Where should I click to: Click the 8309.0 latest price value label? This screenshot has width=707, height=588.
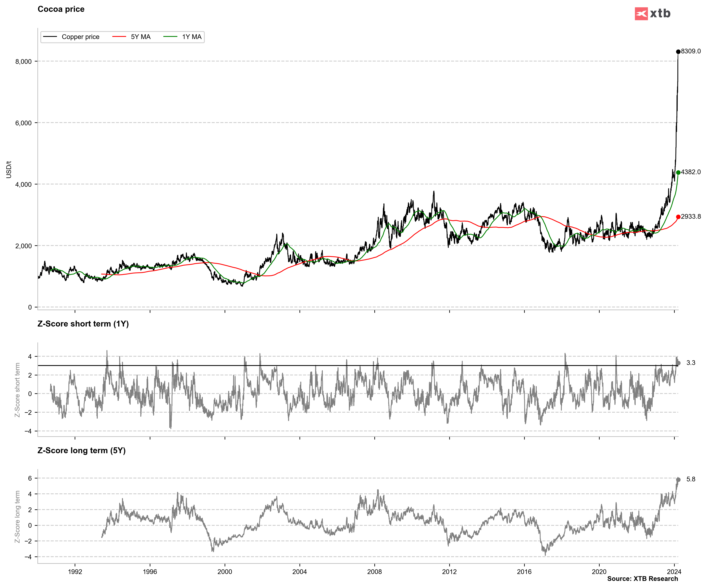click(690, 51)
